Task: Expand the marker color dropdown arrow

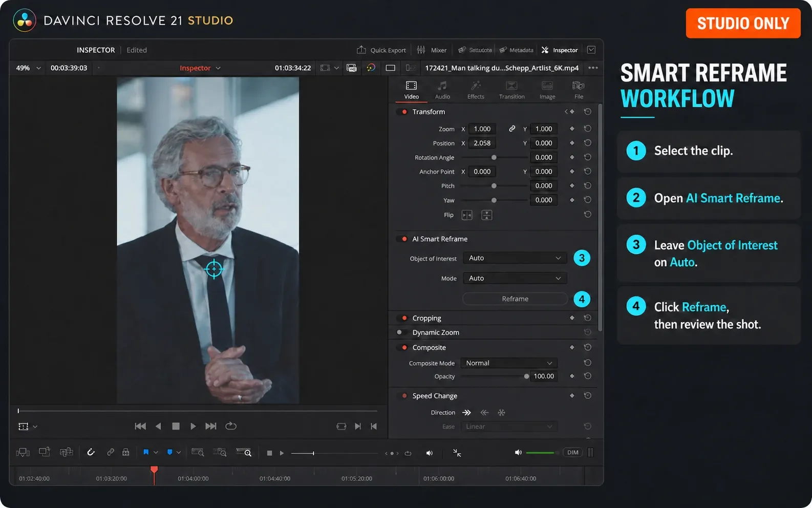Action: click(179, 453)
